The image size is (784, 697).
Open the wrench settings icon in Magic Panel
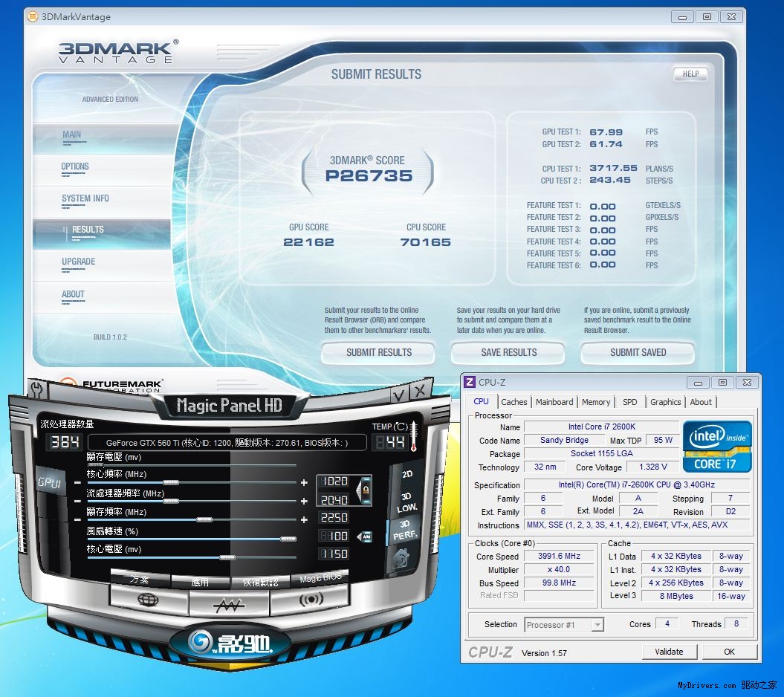click(36, 390)
